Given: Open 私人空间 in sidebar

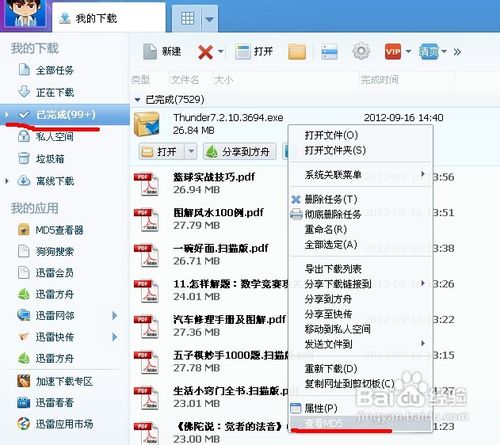Looking at the screenshot, I should tap(55, 137).
